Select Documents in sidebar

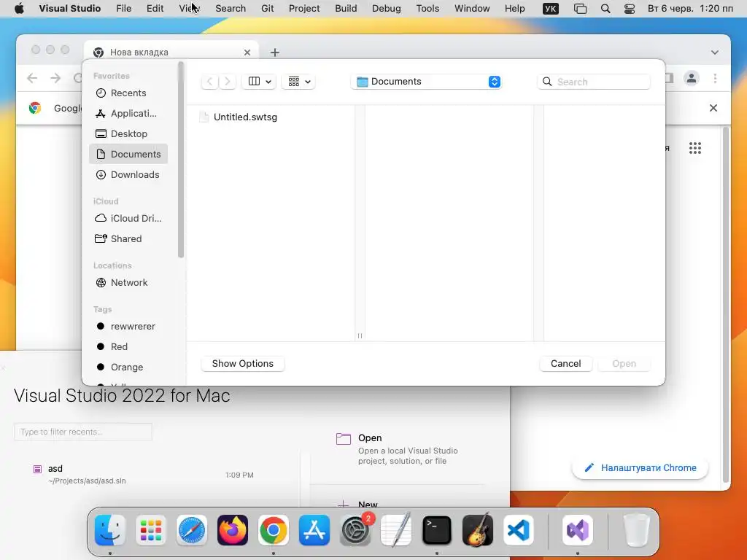click(x=128, y=154)
